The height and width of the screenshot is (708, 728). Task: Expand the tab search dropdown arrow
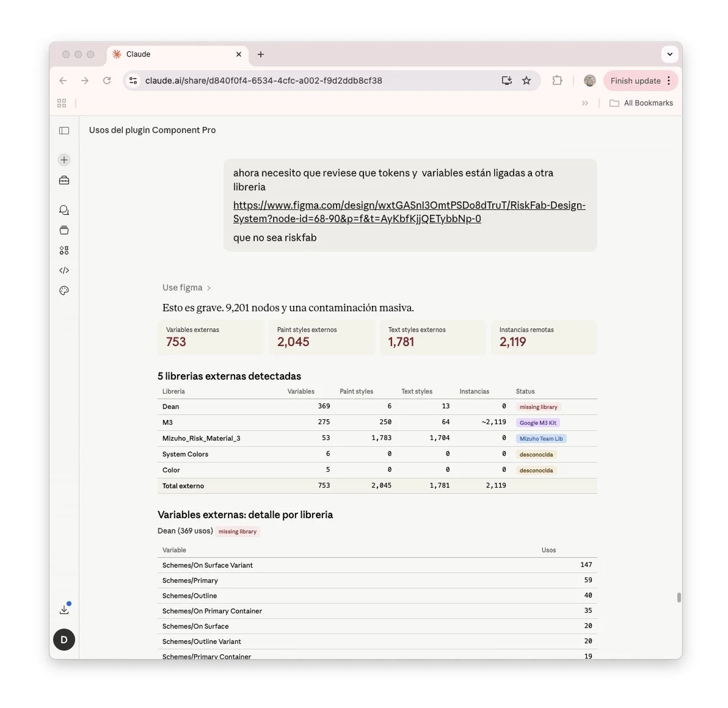coord(669,54)
